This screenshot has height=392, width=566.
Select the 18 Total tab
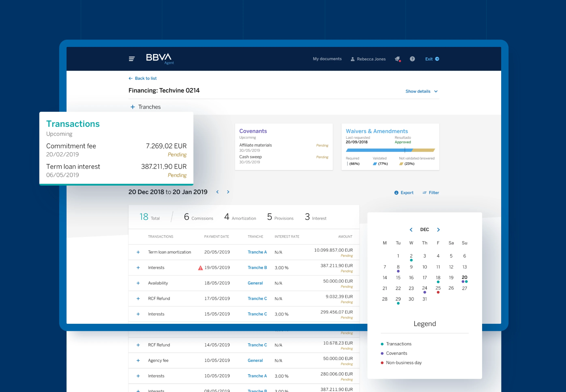[x=149, y=217]
